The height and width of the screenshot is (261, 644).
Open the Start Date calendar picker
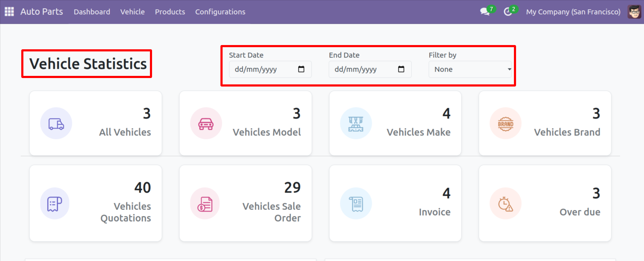coord(301,69)
